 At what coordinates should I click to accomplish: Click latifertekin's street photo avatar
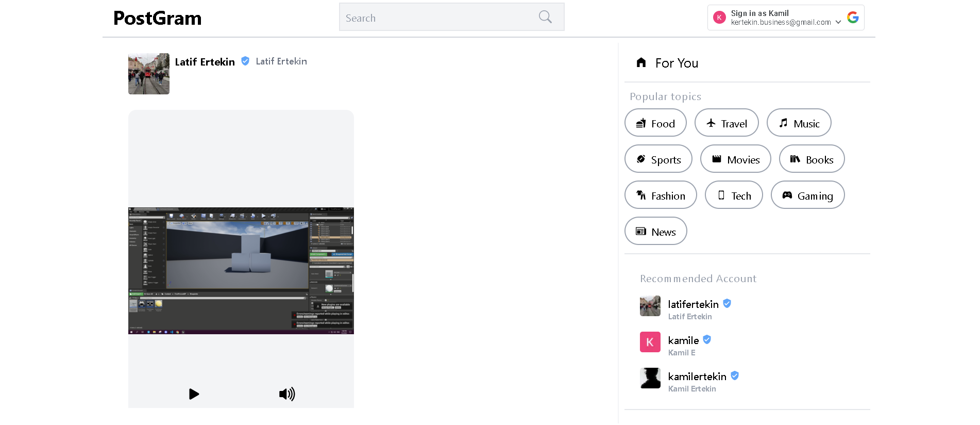pos(650,306)
